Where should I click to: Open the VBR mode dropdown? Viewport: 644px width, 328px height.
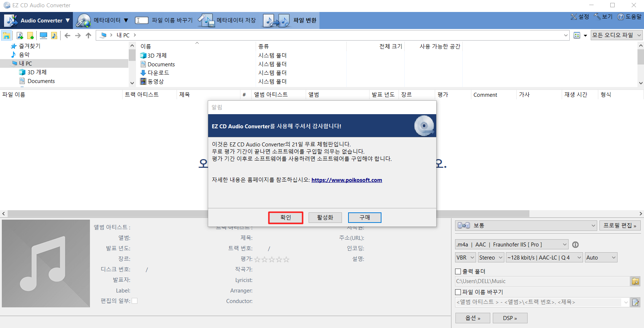(x=465, y=258)
